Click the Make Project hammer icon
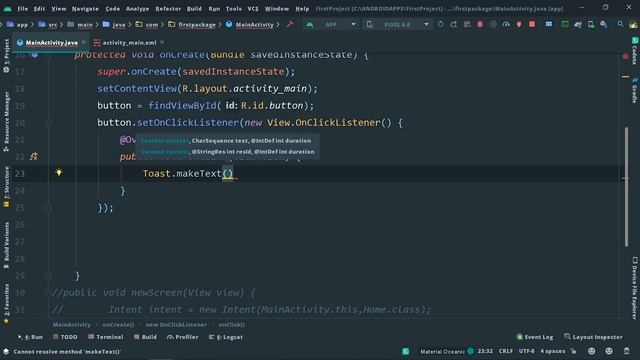 click(290, 24)
